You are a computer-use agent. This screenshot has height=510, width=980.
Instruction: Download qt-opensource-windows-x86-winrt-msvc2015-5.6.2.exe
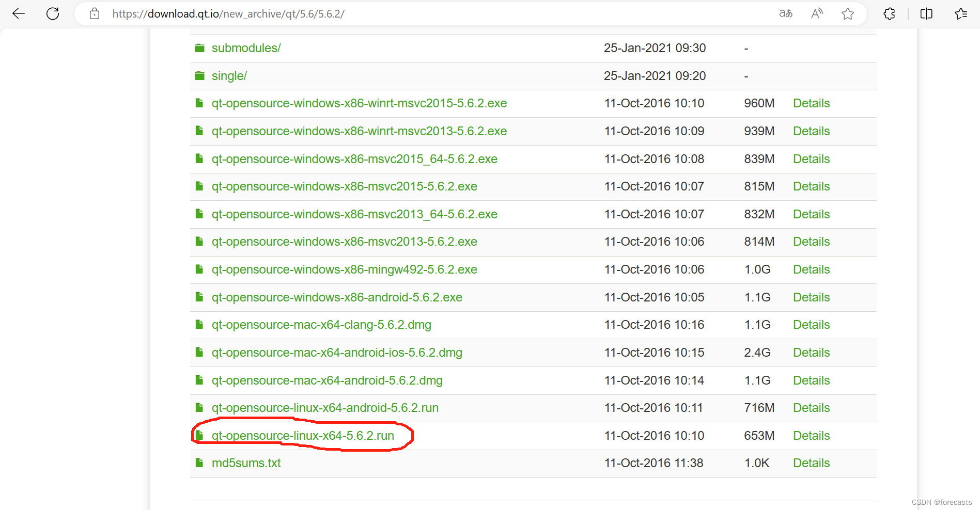(359, 103)
